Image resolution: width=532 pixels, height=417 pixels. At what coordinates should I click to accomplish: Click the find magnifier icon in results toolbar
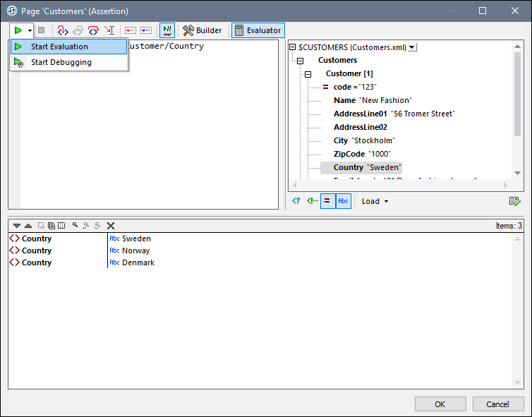[x=75, y=226]
